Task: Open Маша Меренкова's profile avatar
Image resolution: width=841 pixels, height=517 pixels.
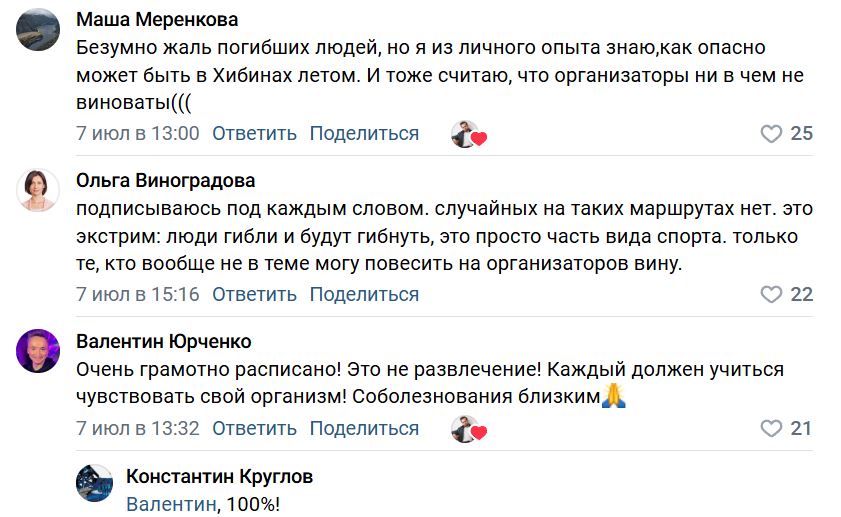Action: pyautogui.click(x=38, y=30)
